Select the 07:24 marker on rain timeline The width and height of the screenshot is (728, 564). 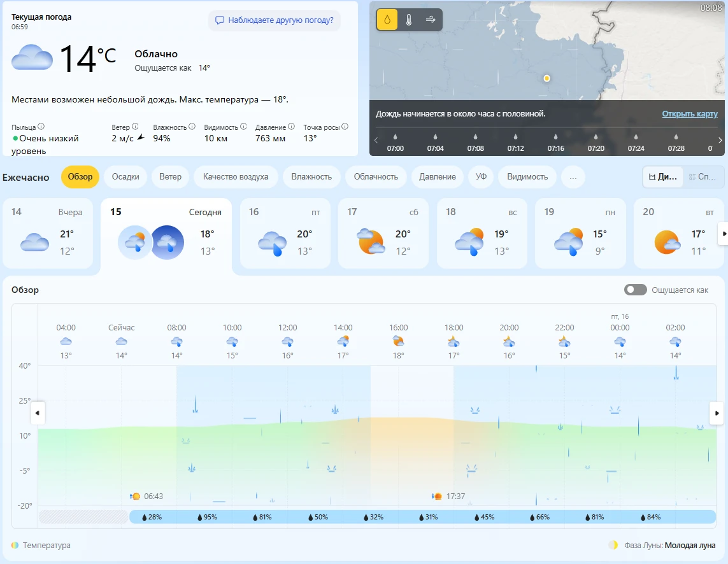point(636,143)
